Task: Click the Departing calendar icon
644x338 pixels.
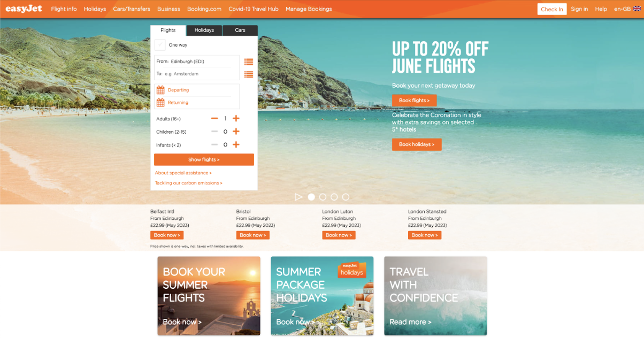Action: click(160, 90)
